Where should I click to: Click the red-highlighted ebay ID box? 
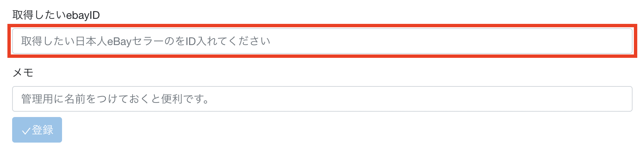(322, 41)
